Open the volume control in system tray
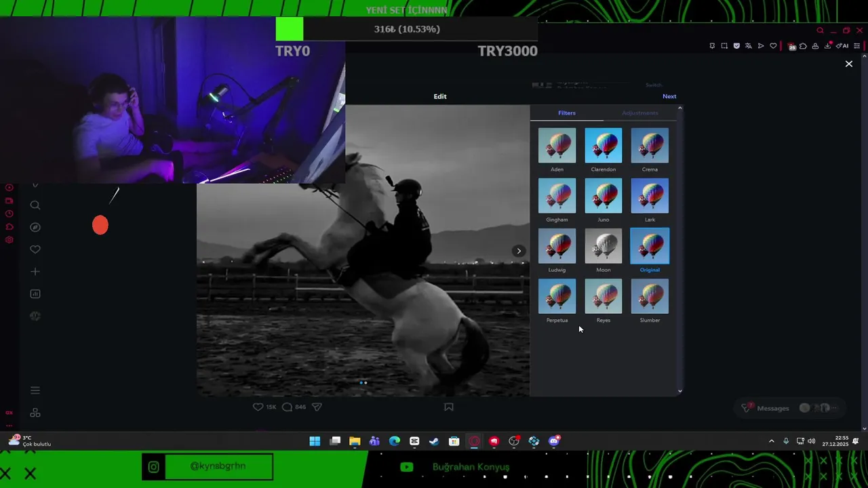The image size is (868, 488). click(812, 441)
